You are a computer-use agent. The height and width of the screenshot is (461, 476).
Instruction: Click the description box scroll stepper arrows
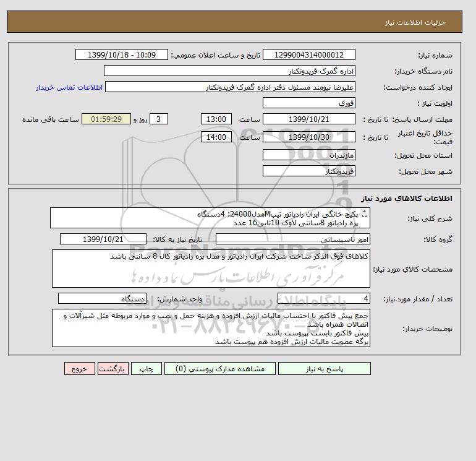click(365, 214)
